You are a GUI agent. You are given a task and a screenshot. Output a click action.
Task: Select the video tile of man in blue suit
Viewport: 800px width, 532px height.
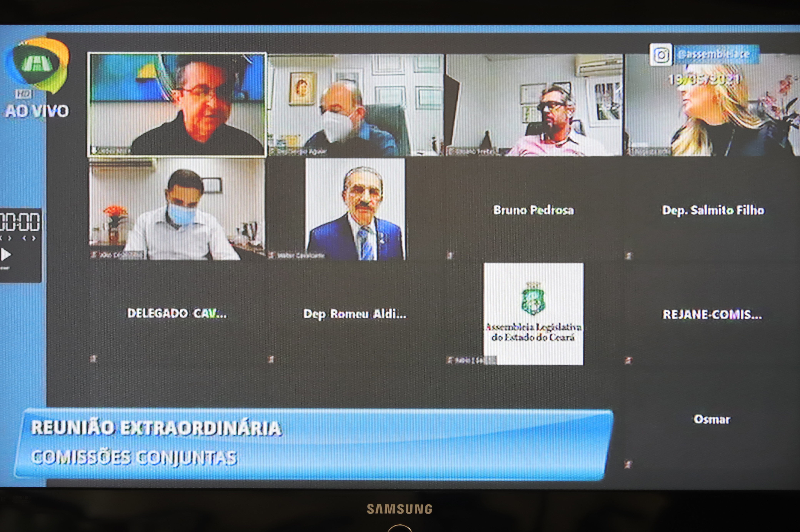tap(355, 209)
